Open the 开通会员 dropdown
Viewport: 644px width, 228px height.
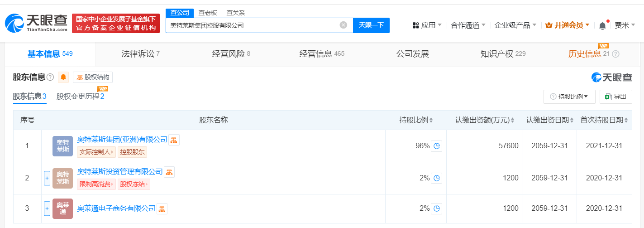(568, 25)
